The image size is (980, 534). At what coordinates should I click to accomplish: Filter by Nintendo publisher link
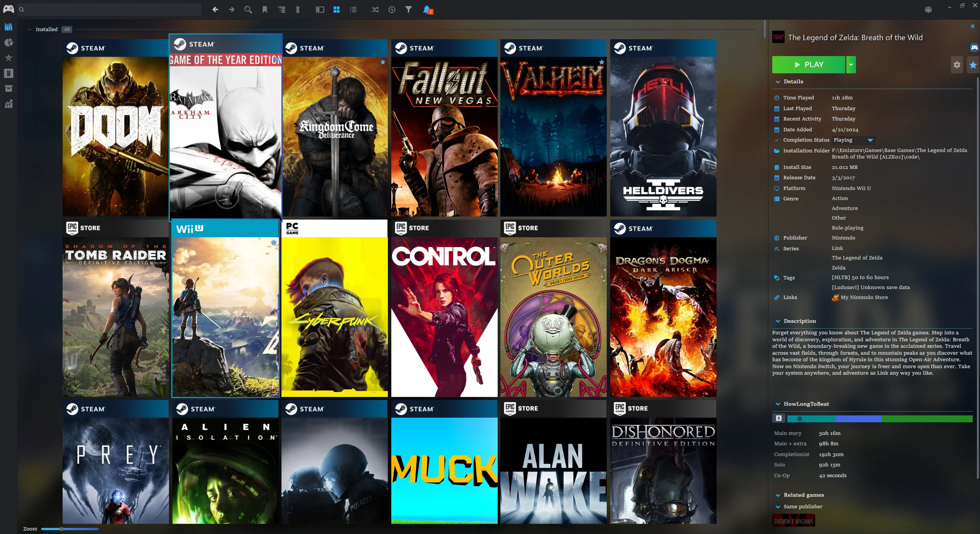[843, 238]
